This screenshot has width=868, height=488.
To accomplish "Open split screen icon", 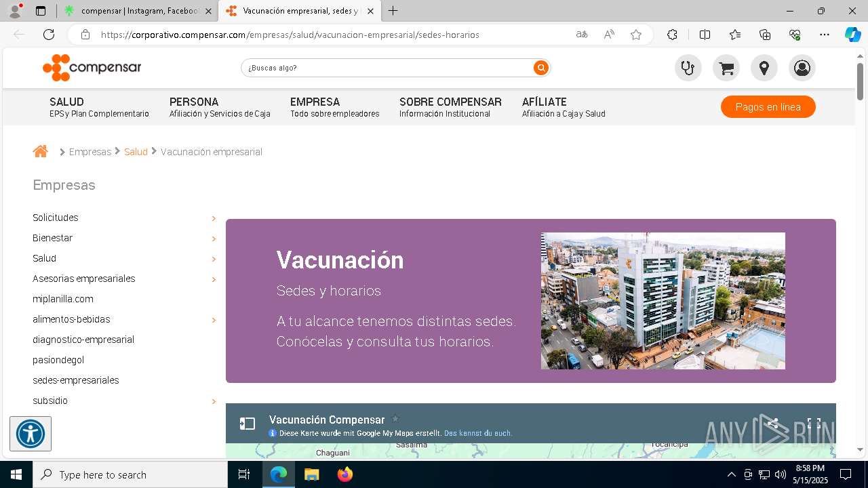I will pos(705,35).
